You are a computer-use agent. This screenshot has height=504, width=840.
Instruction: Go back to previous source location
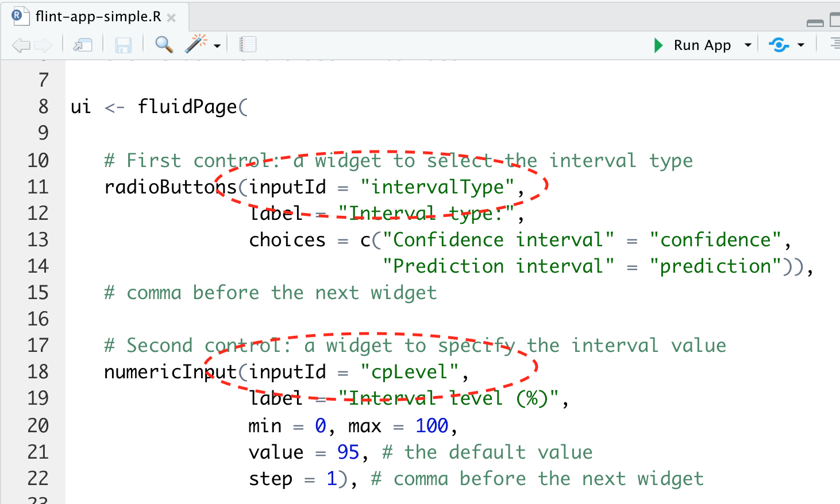click(21, 45)
